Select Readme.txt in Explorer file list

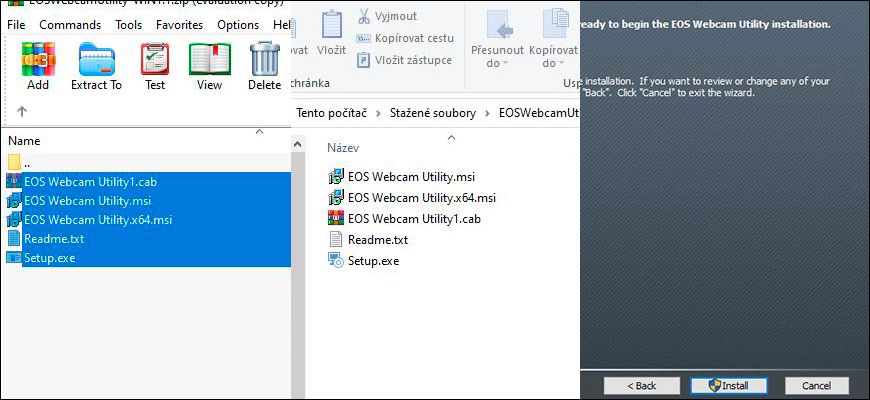coord(378,240)
